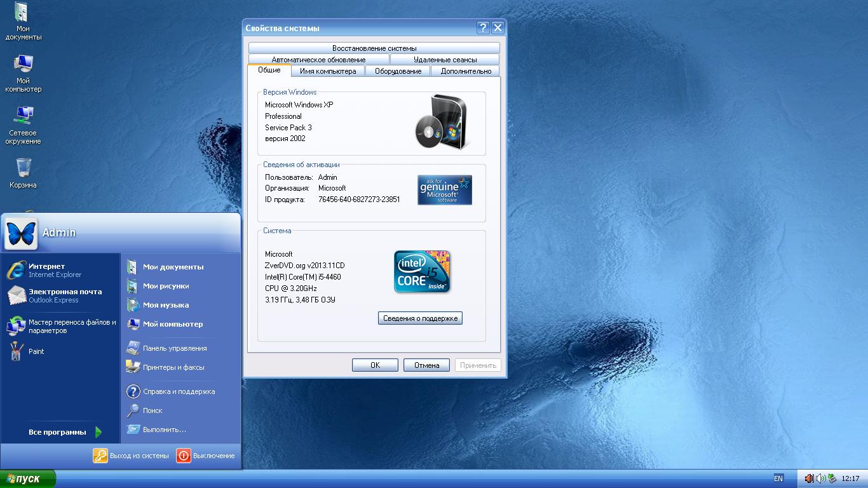Viewport: 868px width, 488px height.
Task: Start Мастер переноса файлов и параметров
Action: coord(60,326)
